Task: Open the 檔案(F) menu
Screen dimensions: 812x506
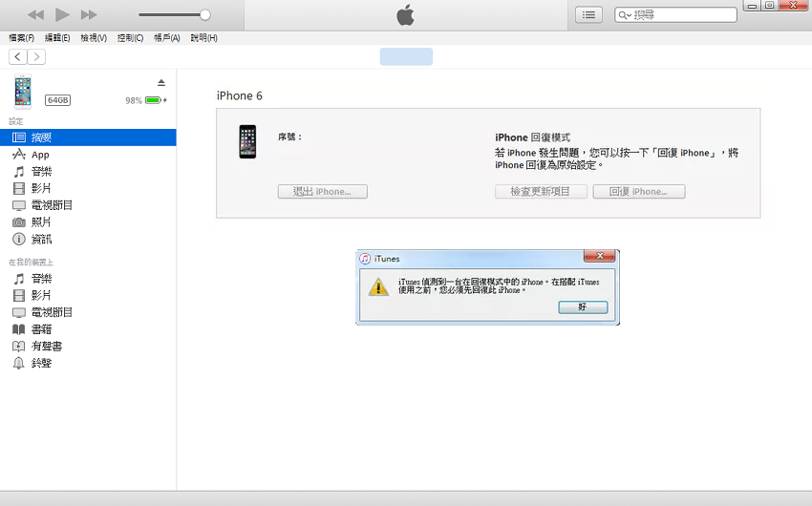Action: point(21,38)
